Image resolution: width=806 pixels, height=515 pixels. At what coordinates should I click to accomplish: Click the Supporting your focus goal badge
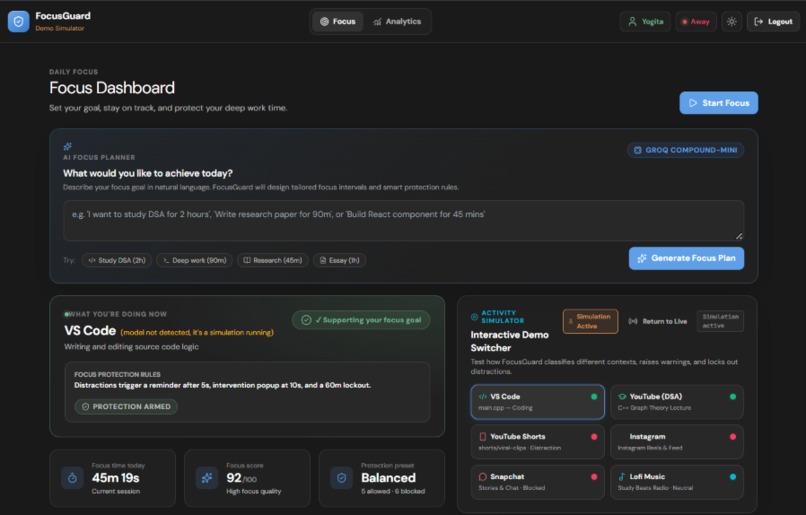361,320
